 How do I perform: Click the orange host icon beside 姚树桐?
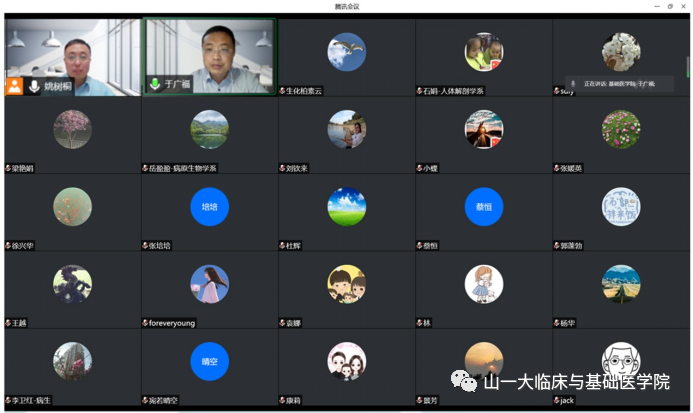[14, 86]
